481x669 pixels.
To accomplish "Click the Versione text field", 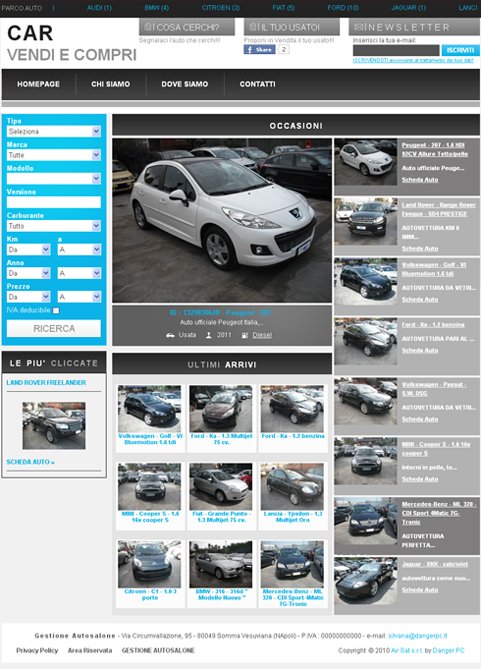I will (x=54, y=202).
